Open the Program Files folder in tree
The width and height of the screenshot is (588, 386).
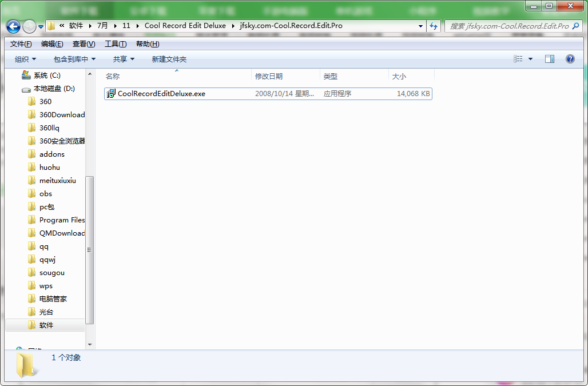point(62,220)
